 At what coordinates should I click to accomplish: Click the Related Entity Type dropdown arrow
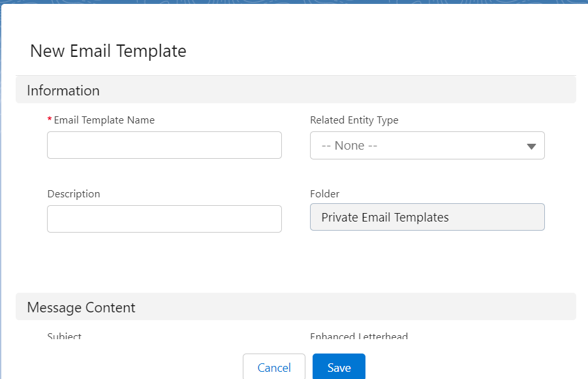tap(531, 146)
